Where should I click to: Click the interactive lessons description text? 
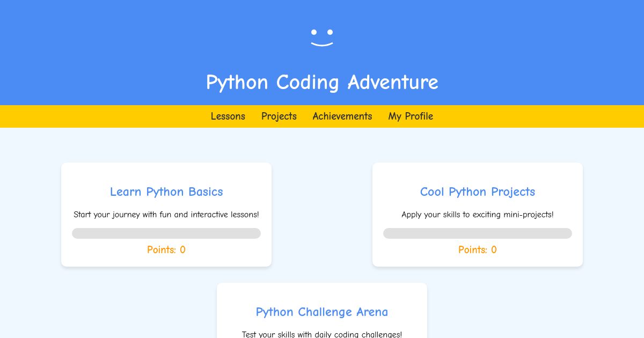(166, 215)
